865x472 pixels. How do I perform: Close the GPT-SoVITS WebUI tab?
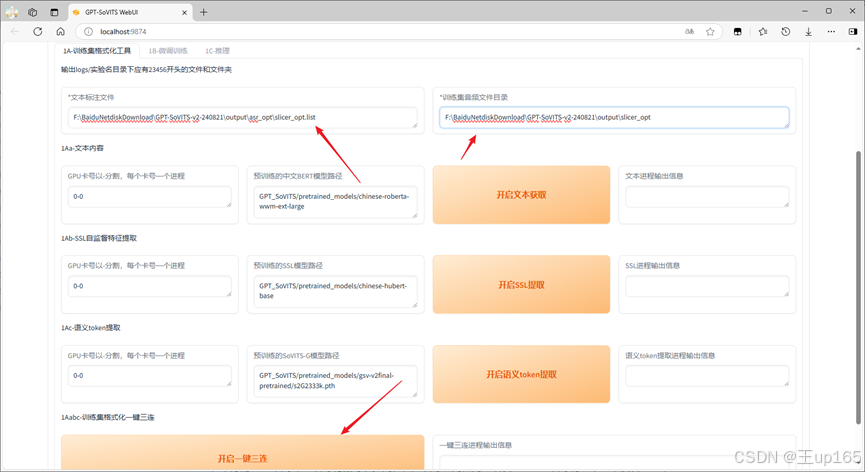pyautogui.click(x=184, y=12)
